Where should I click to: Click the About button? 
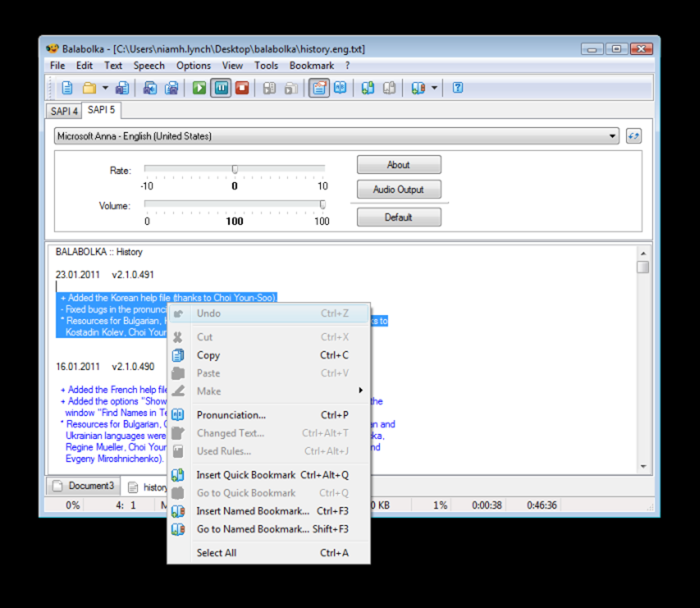coord(399,165)
